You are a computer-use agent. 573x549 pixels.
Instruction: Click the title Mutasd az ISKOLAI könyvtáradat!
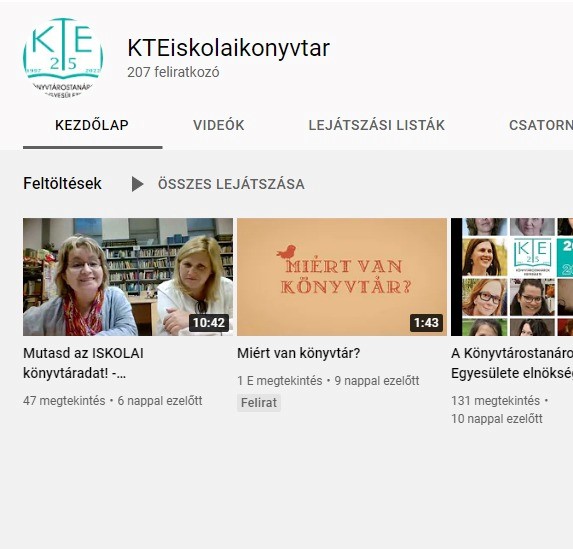pos(83,363)
